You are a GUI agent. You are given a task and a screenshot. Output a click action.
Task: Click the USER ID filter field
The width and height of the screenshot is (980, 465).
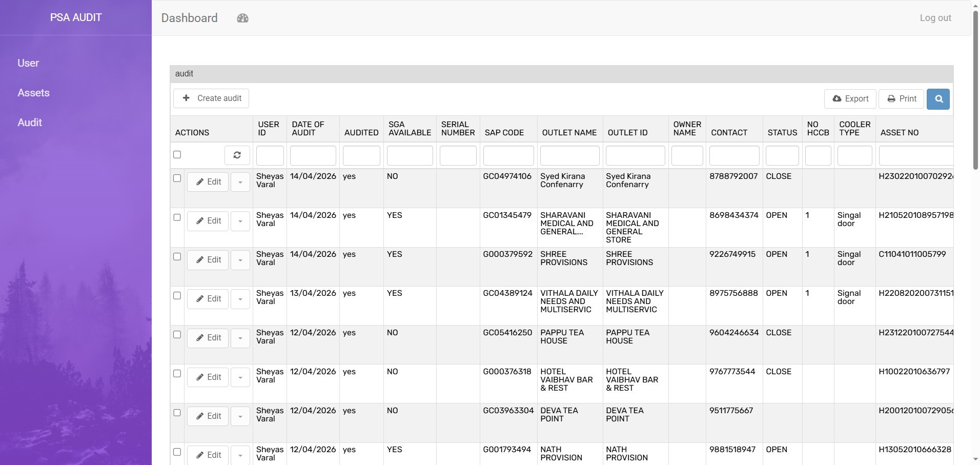(270, 155)
